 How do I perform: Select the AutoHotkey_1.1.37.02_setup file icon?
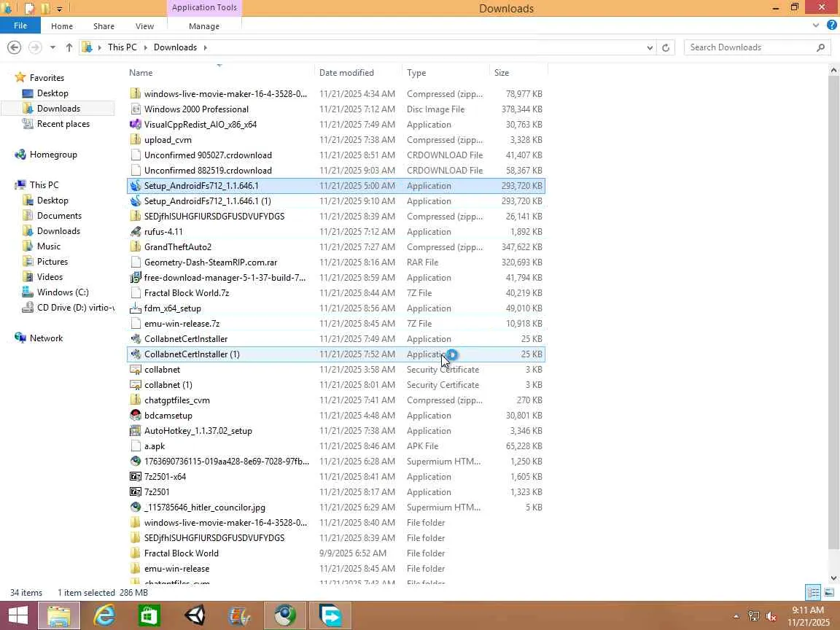pyautogui.click(x=136, y=431)
